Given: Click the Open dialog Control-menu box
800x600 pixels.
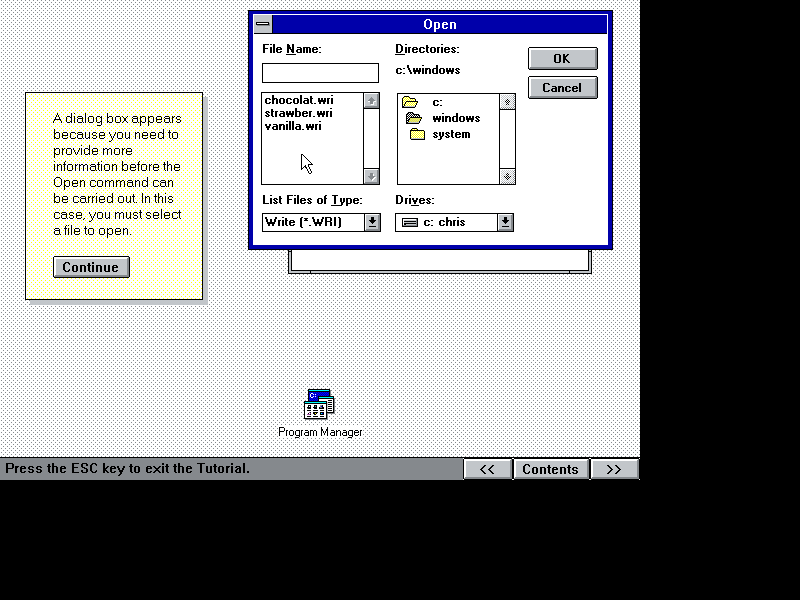Looking at the screenshot, I should pyautogui.click(x=262, y=23).
